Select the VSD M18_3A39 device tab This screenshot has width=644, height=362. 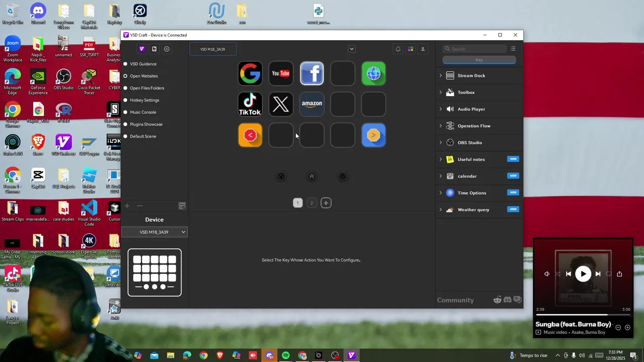point(213,49)
